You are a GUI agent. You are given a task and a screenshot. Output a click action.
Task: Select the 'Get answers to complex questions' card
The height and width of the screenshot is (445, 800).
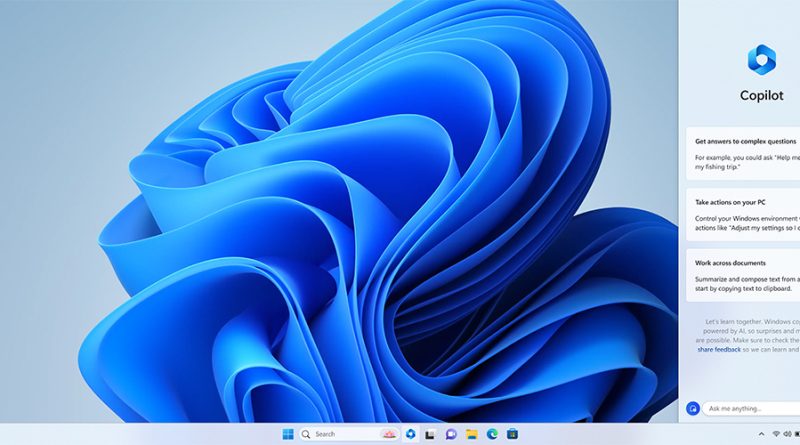click(x=743, y=154)
